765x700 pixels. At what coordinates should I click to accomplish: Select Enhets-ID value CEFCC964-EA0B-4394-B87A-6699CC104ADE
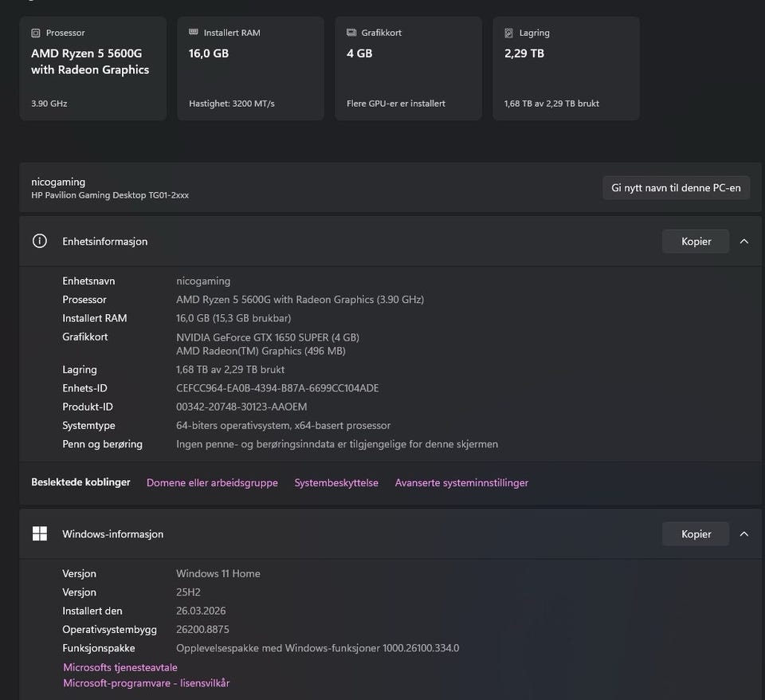tap(277, 388)
